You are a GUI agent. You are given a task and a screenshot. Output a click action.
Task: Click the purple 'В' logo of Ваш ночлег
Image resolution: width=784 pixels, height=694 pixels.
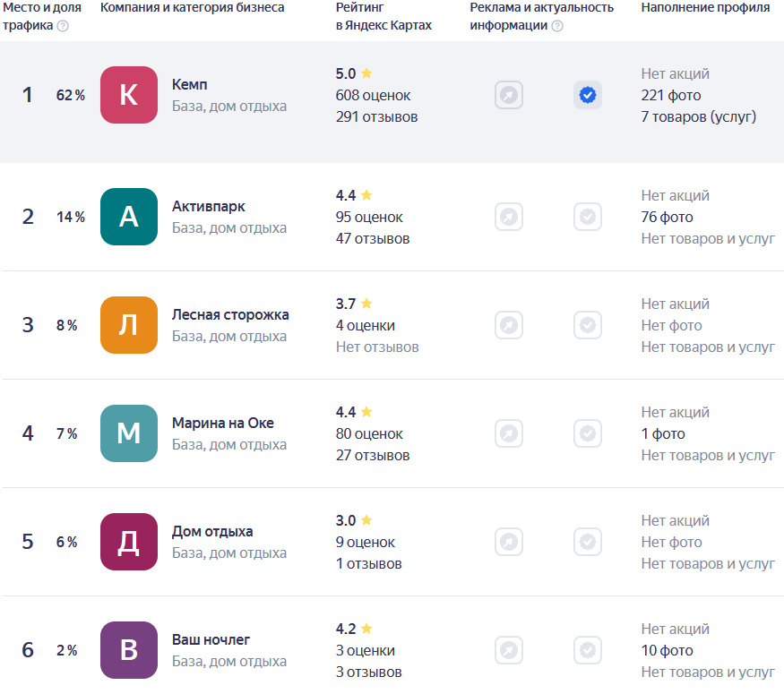coord(129,650)
